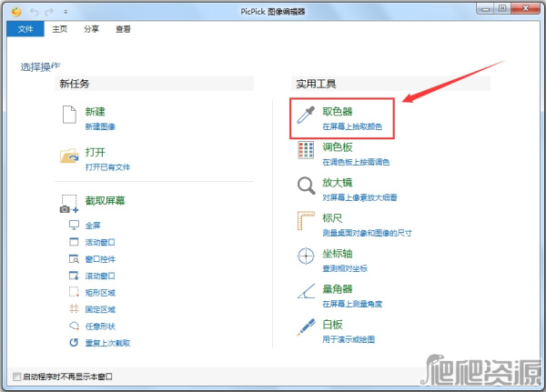546x392 pixels.
Task: Launch the 坐标轴 tool link
Action: [x=337, y=254]
